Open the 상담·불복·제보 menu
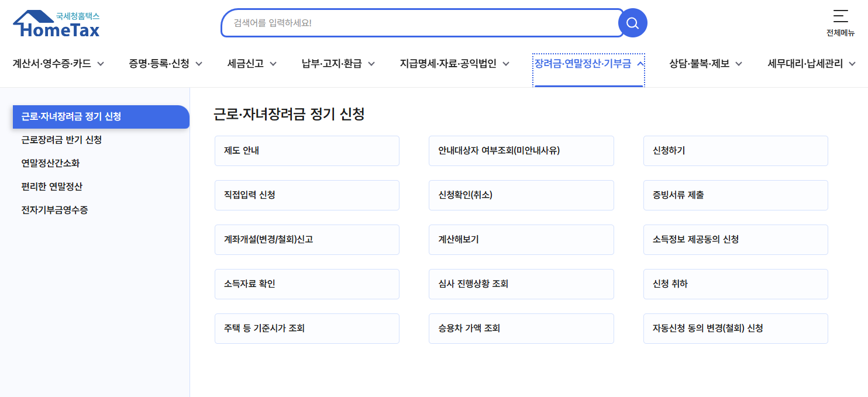Image resolution: width=868 pixels, height=397 pixels. (x=704, y=63)
